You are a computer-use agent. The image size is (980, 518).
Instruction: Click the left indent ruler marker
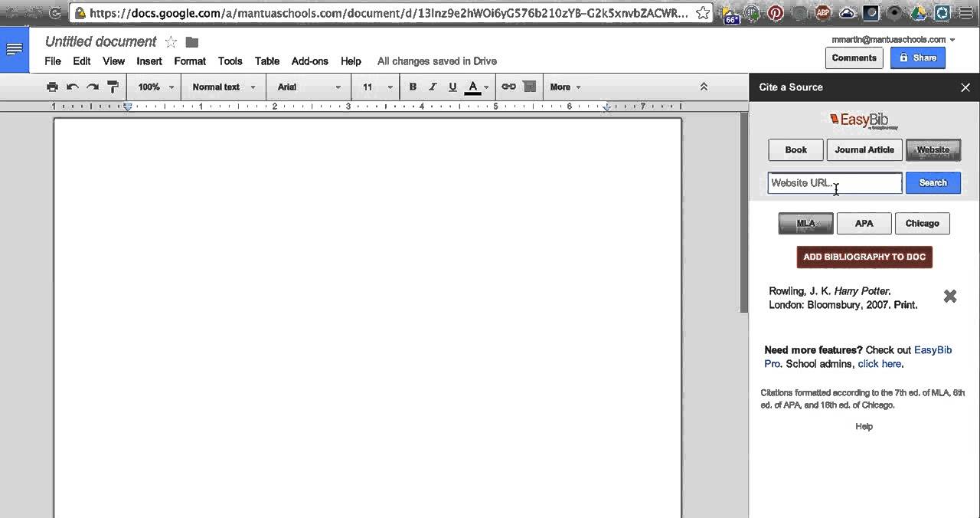128,107
